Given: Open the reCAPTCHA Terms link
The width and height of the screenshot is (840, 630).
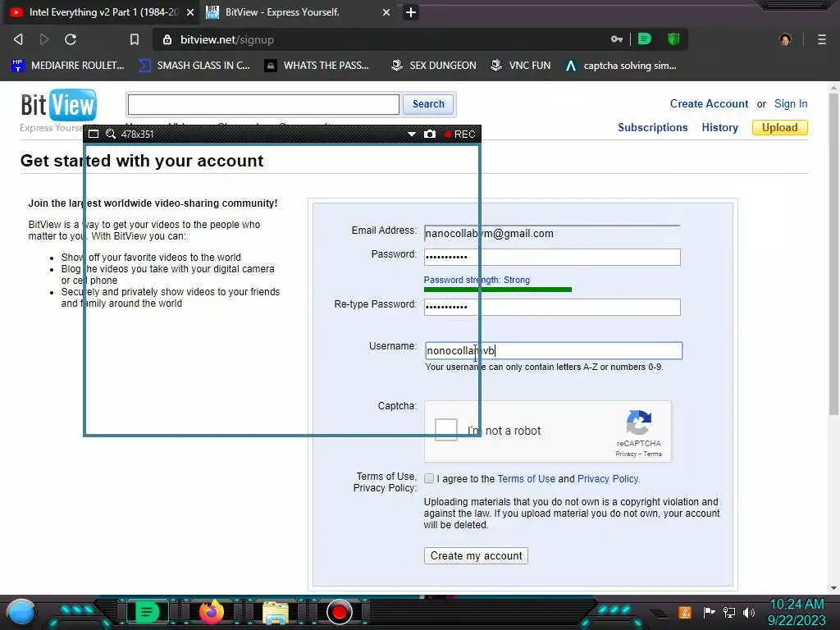Looking at the screenshot, I should point(652,454).
